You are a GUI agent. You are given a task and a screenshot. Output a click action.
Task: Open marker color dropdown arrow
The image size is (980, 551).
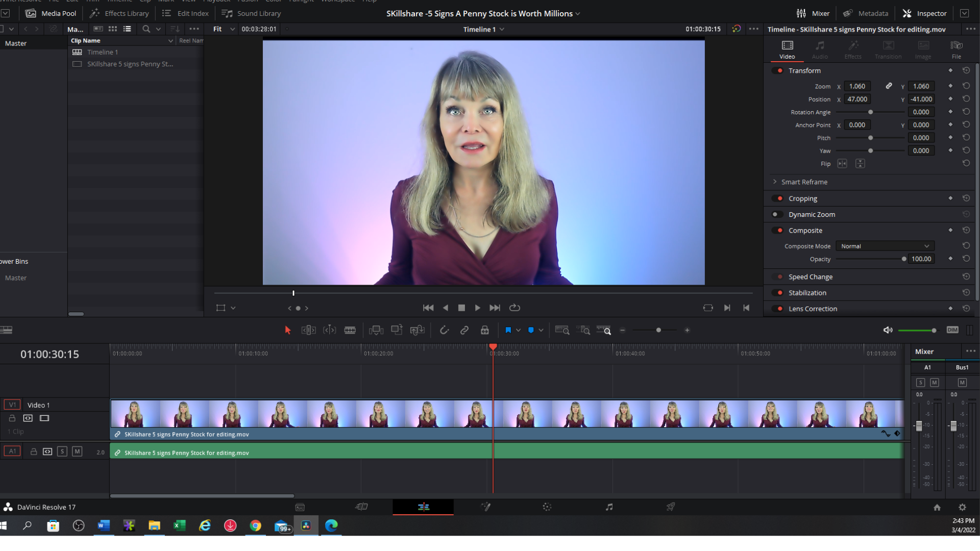click(x=541, y=330)
